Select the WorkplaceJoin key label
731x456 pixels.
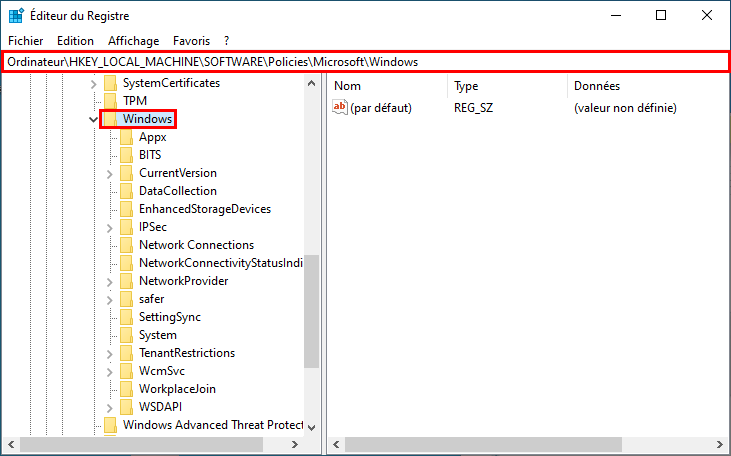177,389
